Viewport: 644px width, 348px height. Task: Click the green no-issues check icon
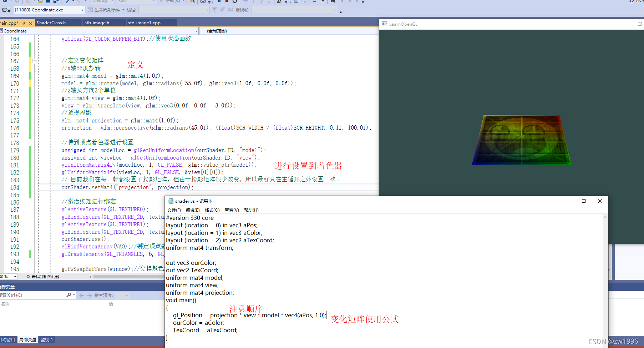tap(28, 277)
